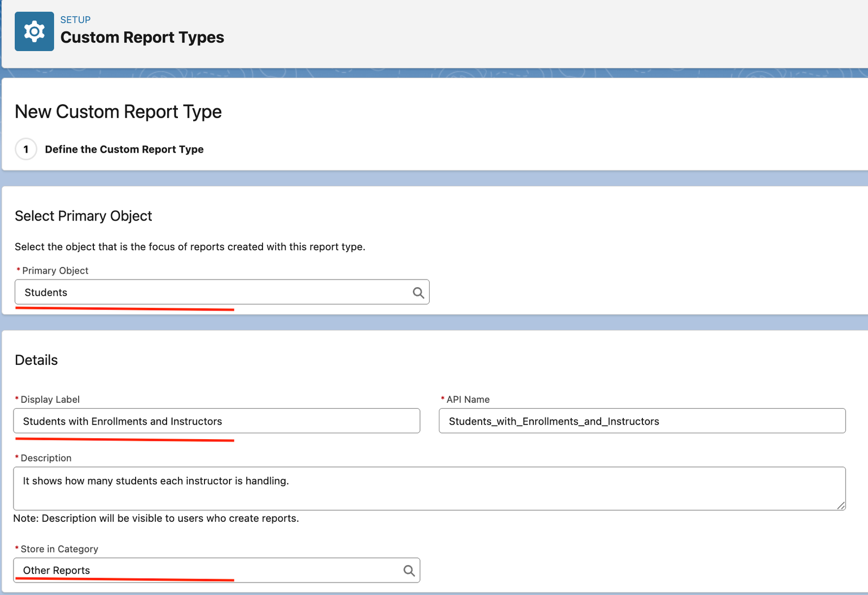868x595 pixels.
Task: Click the Select Primary Object section heading
Action: 84,216
